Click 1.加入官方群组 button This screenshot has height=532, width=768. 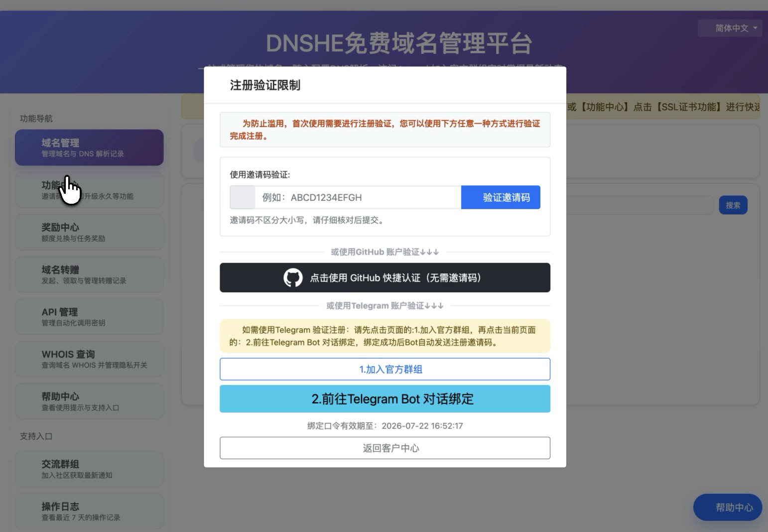(385, 369)
